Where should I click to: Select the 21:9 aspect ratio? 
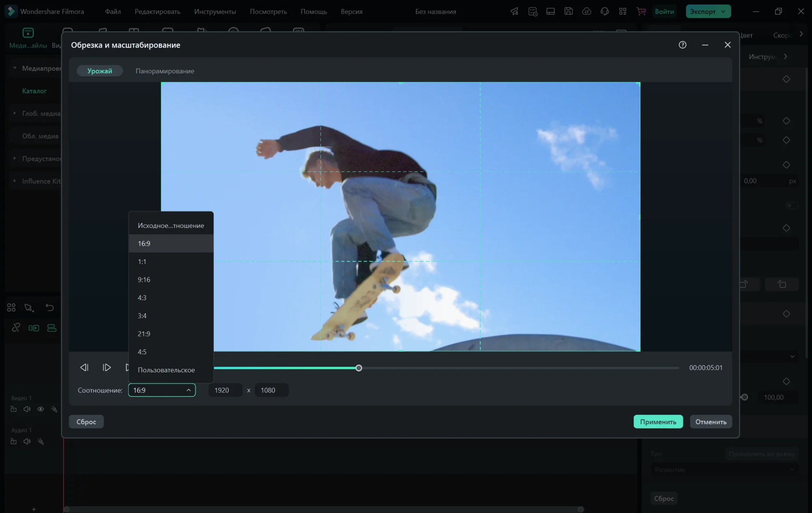171,334
